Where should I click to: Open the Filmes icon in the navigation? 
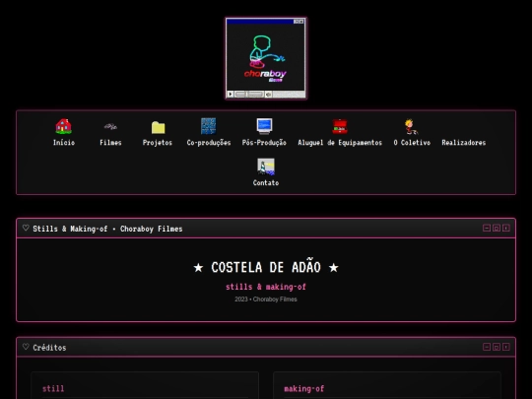point(110,126)
